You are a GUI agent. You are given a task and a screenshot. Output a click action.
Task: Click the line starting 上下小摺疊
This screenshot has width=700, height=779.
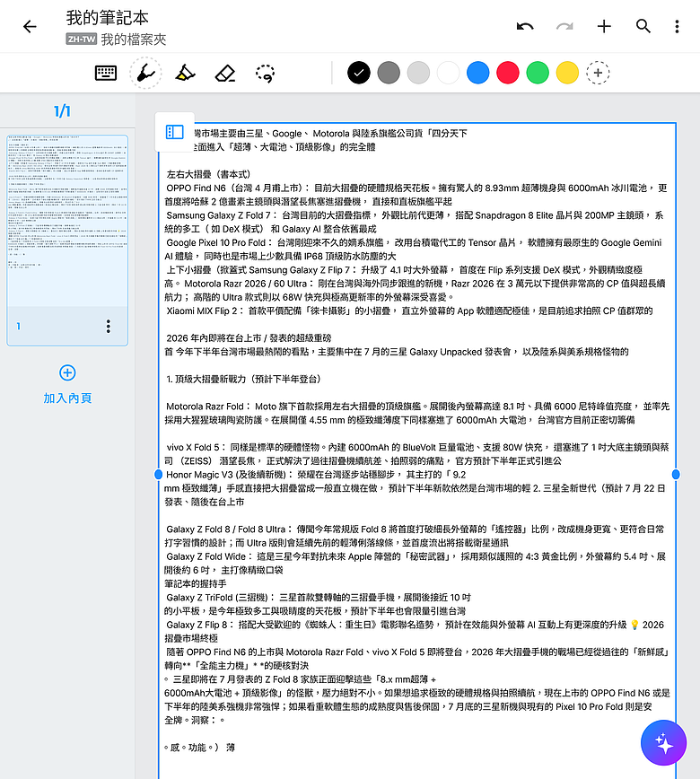405,270
